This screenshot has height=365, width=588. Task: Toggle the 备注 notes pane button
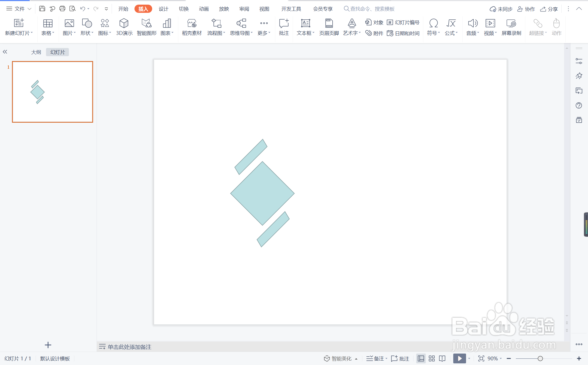(x=376, y=358)
